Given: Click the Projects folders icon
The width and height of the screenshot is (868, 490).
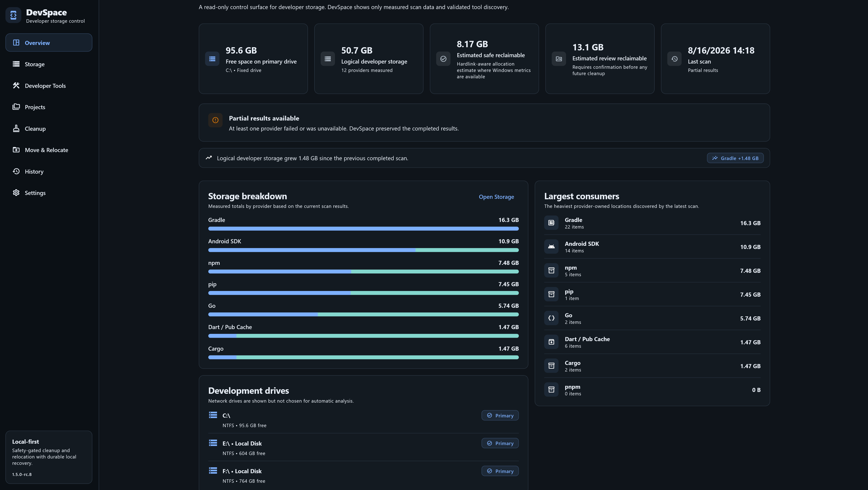Looking at the screenshot, I should (x=16, y=107).
